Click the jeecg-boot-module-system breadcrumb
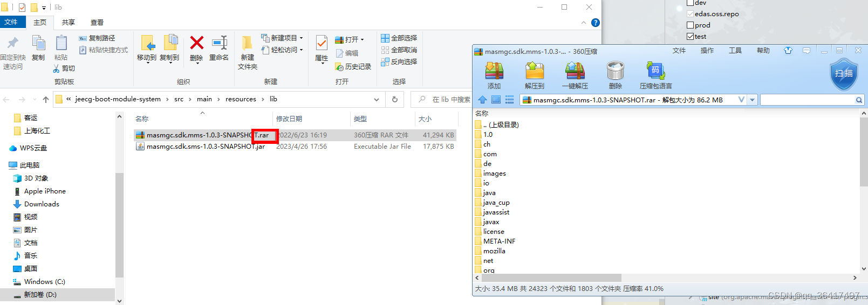 point(118,99)
